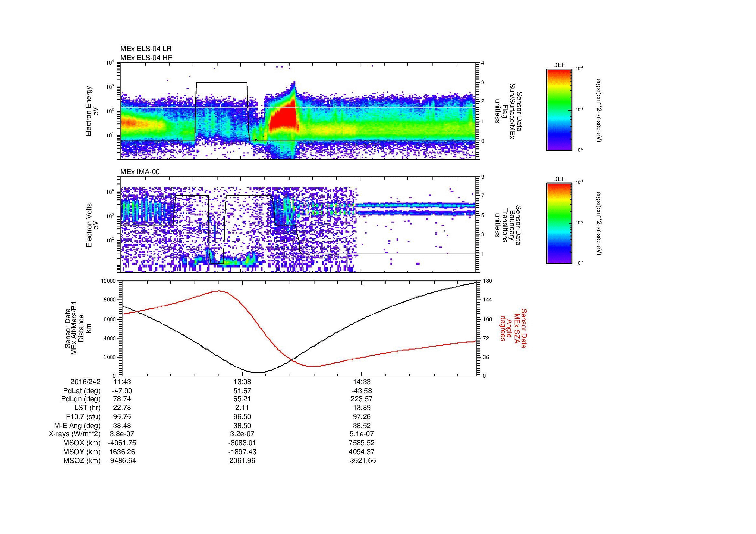Click the MSOZ value '-9486.64'

tap(122, 461)
